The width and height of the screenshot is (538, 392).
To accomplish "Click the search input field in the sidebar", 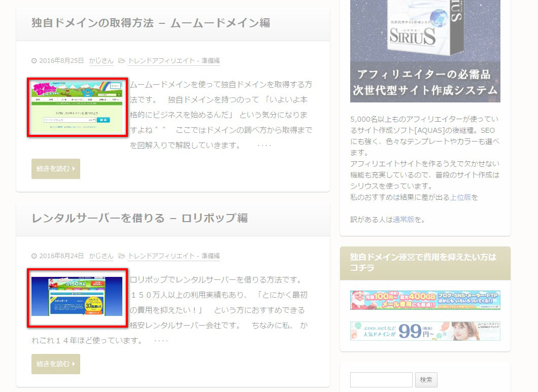I will (381, 379).
